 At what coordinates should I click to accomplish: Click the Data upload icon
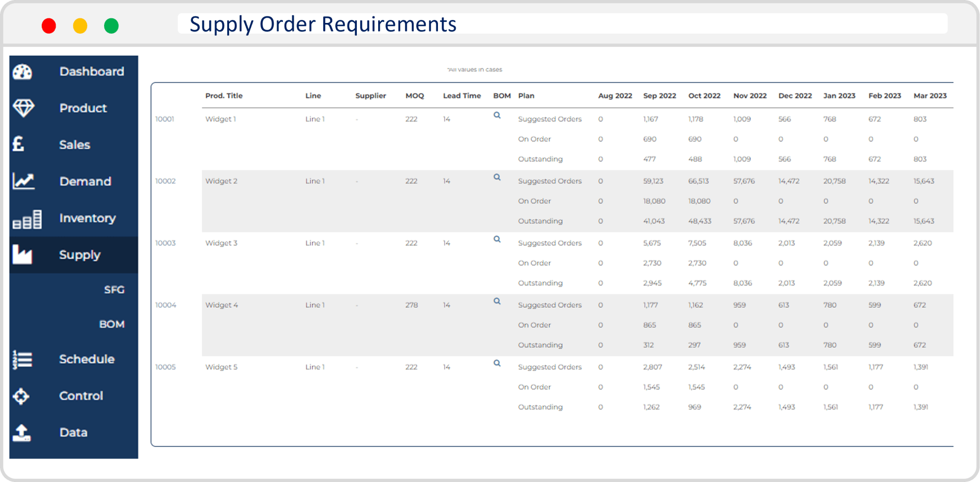[x=22, y=433]
